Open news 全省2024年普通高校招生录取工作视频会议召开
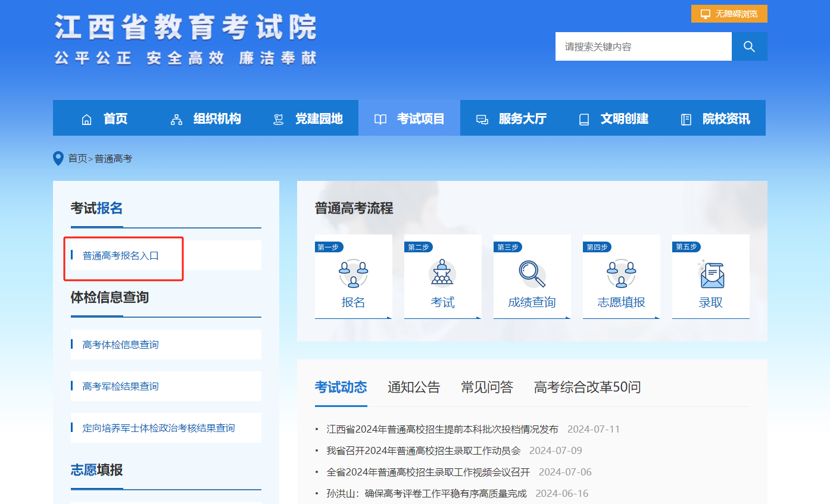 click(x=428, y=472)
